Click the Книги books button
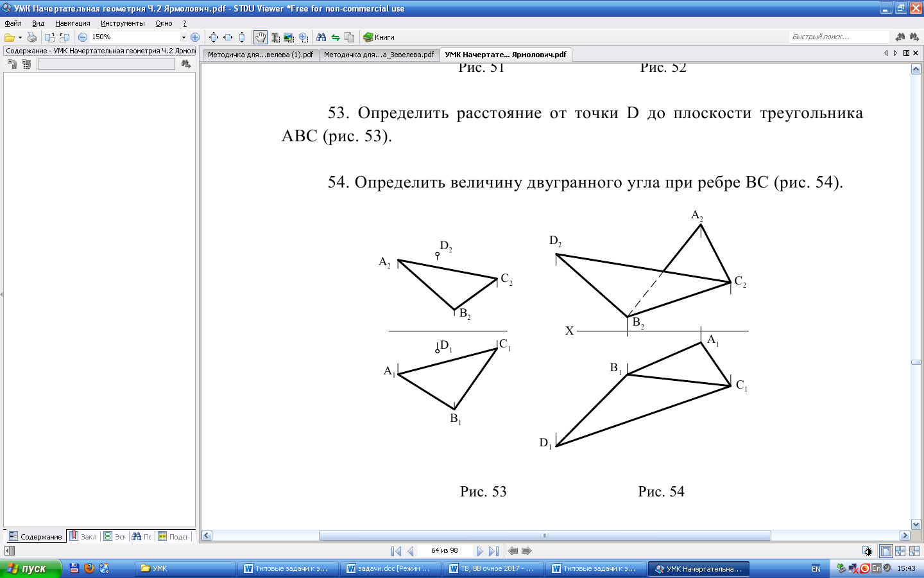 pos(379,37)
